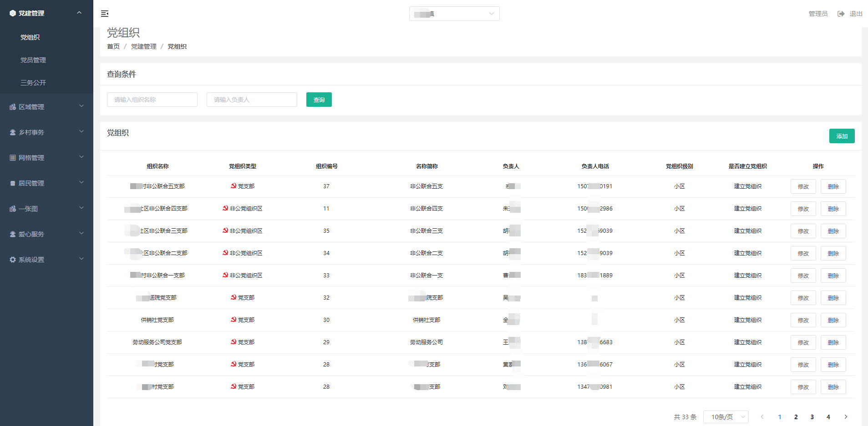Image resolution: width=868 pixels, height=426 pixels.
Task: Open 党员管理 in the sidebar
Action: (x=33, y=60)
